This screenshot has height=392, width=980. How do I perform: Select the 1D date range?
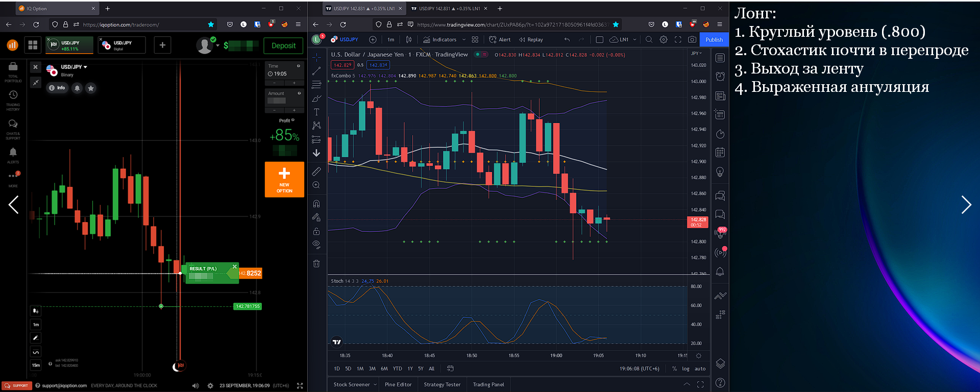(337, 369)
